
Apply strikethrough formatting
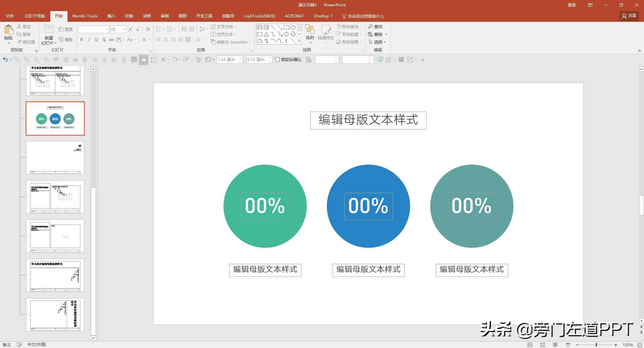111,40
